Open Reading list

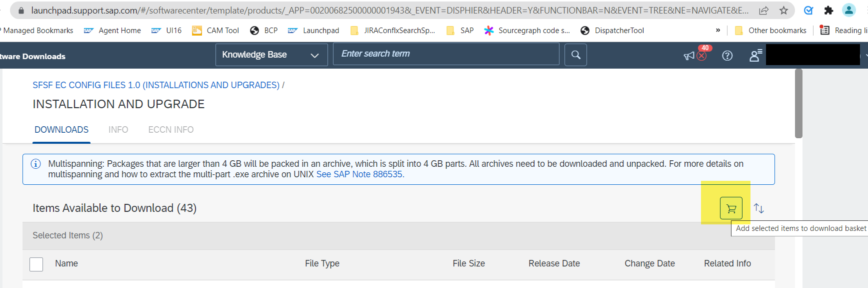click(x=844, y=31)
